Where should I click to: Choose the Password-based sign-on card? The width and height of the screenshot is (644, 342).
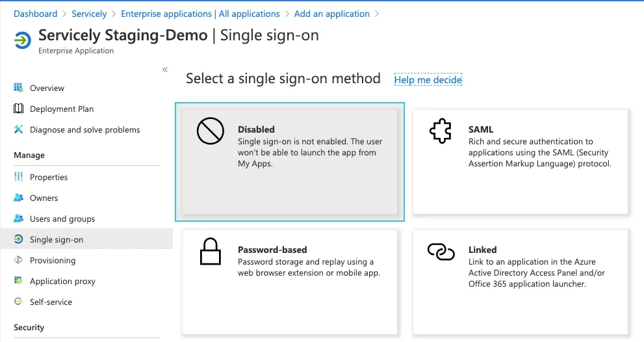(290, 282)
